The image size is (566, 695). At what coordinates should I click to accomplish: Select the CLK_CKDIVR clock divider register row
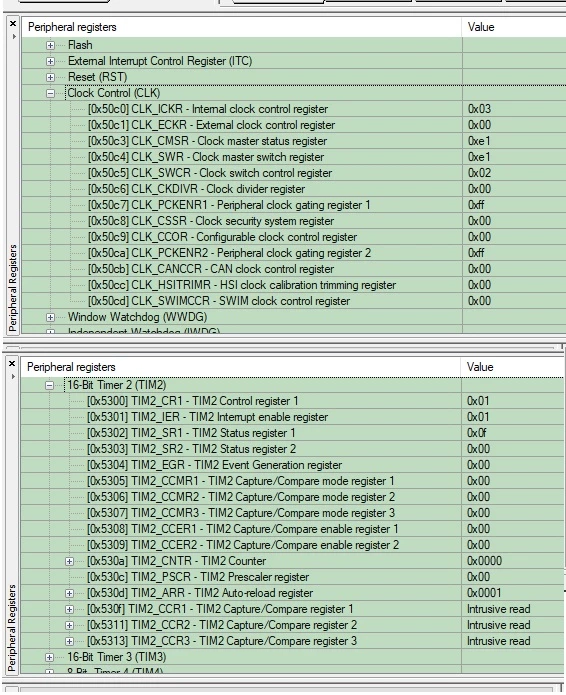tap(293, 189)
